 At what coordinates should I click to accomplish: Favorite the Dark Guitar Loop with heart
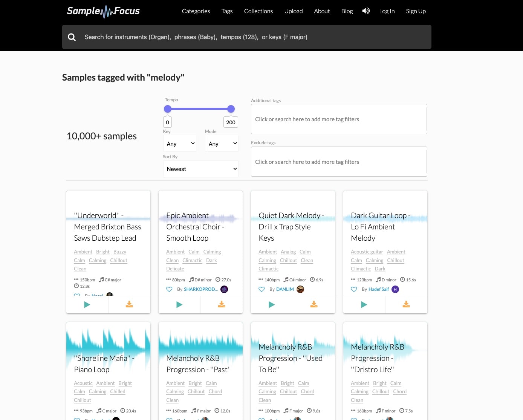point(354,289)
